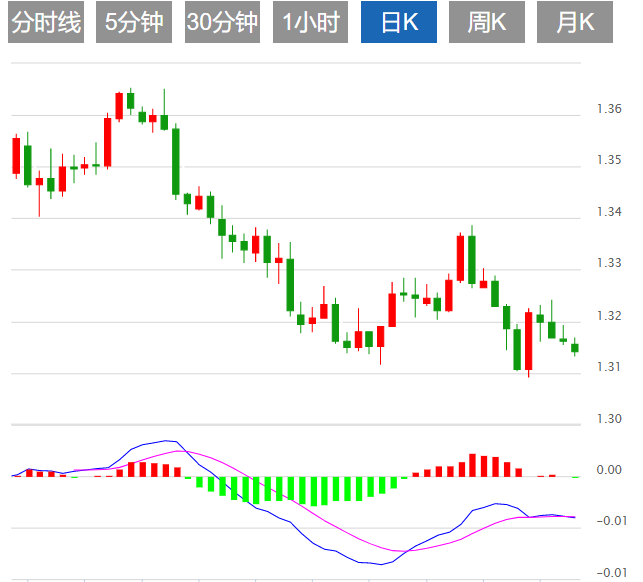Screen dimensions: 643x582
Task: Click the 1.34 price axis label
Action: pos(609,212)
